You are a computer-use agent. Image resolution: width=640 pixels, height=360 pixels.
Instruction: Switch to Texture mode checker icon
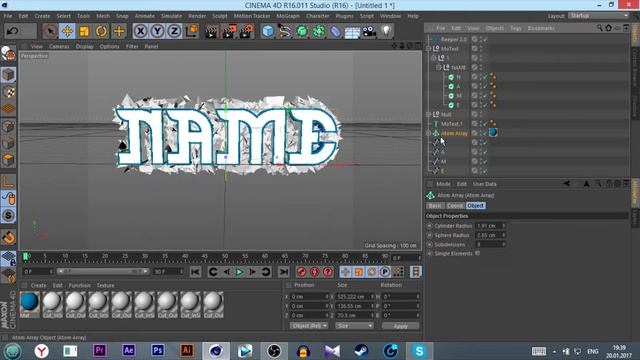tap(8, 92)
